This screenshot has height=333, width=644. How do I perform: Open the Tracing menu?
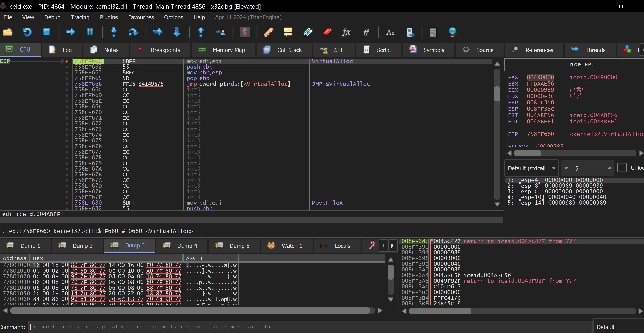[80, 17]
